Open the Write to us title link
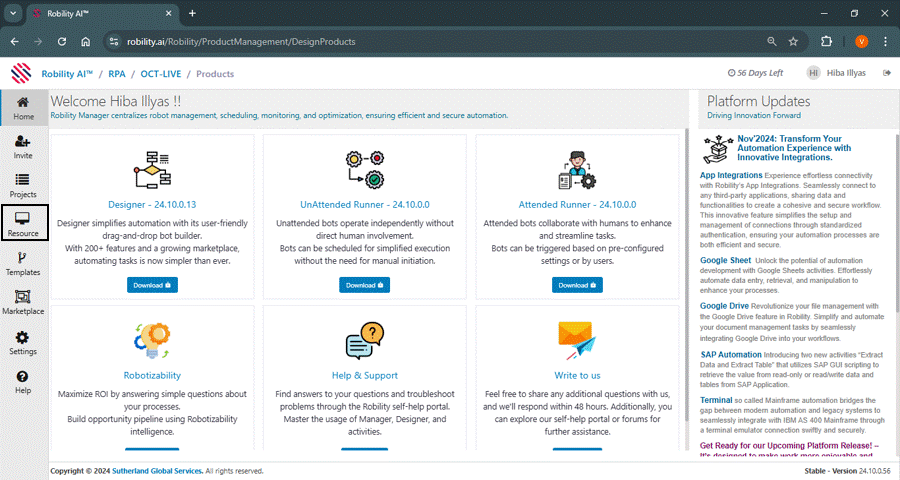 [x=577, y=376]
